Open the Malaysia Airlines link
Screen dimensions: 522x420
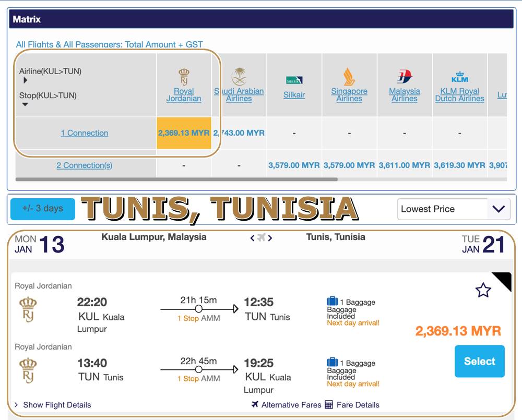(405, 94)
